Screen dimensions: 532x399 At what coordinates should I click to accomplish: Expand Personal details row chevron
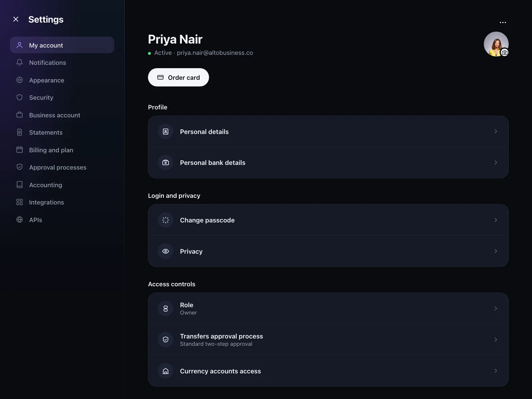pyautogui.click(x=496, y=131)
